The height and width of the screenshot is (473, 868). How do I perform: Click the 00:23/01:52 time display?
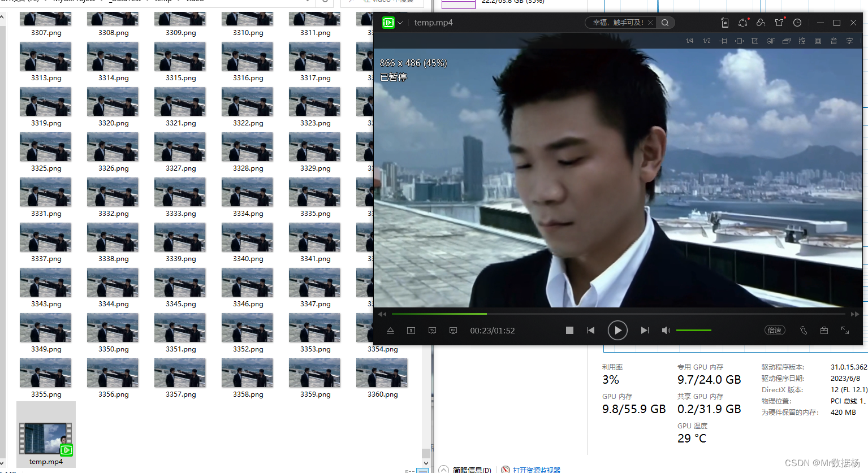pyautogui.click(x=493, y=331)
